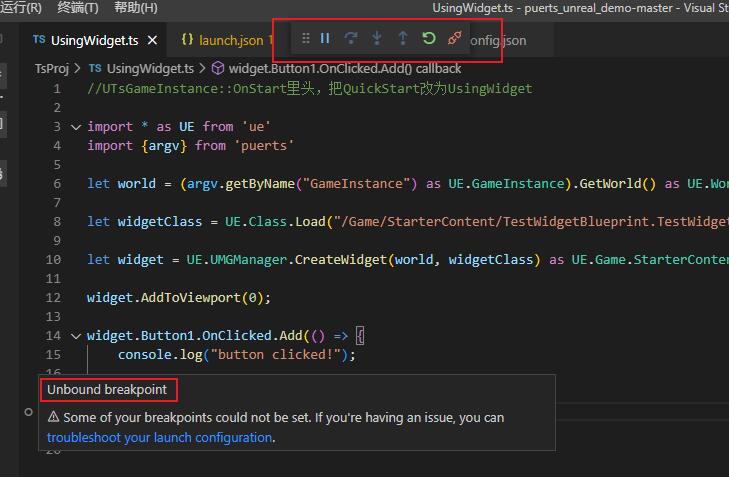
Task: Open the 终端(T) menu
Action: pyautogui.click(x=78, y=7)
